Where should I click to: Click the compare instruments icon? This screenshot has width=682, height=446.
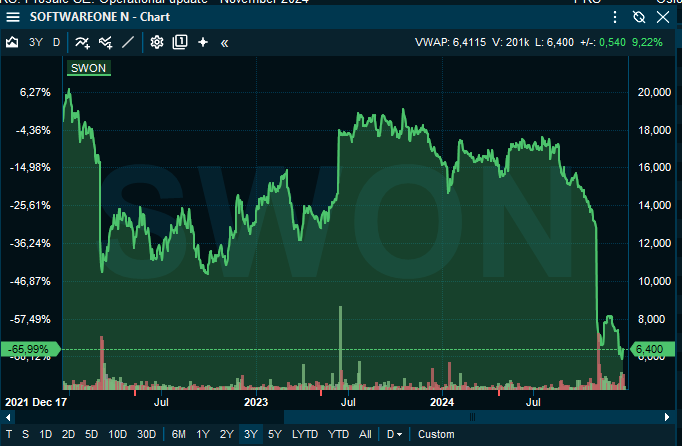[105, 42]
